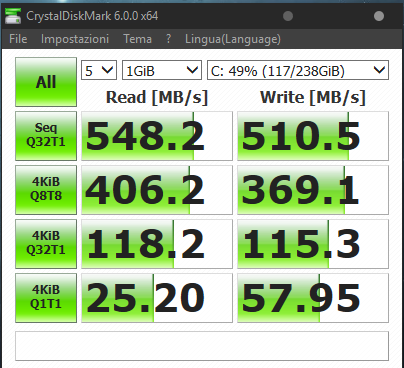Start the 4KiB Q8T8 test

pyautogui.click(x=46, y=190)
